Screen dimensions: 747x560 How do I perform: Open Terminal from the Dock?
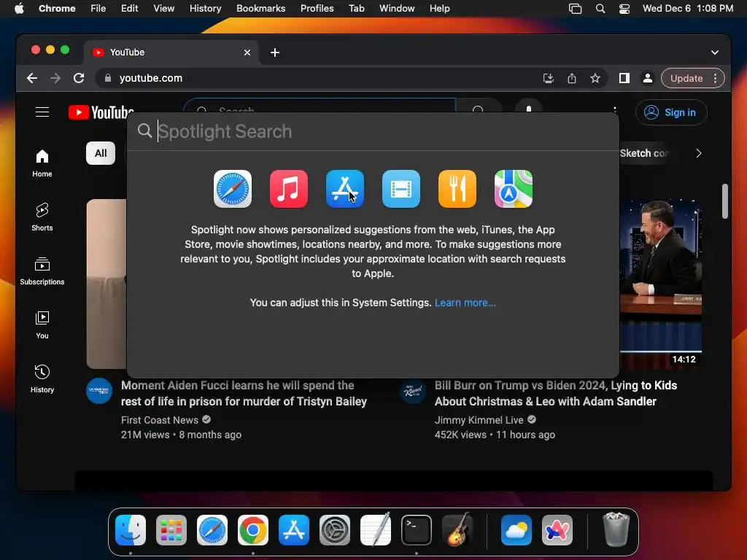coord(417,530)
